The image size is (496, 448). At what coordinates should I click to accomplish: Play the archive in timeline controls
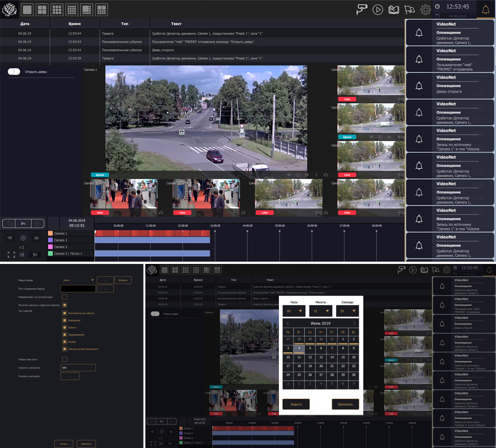tap(23, 238)
